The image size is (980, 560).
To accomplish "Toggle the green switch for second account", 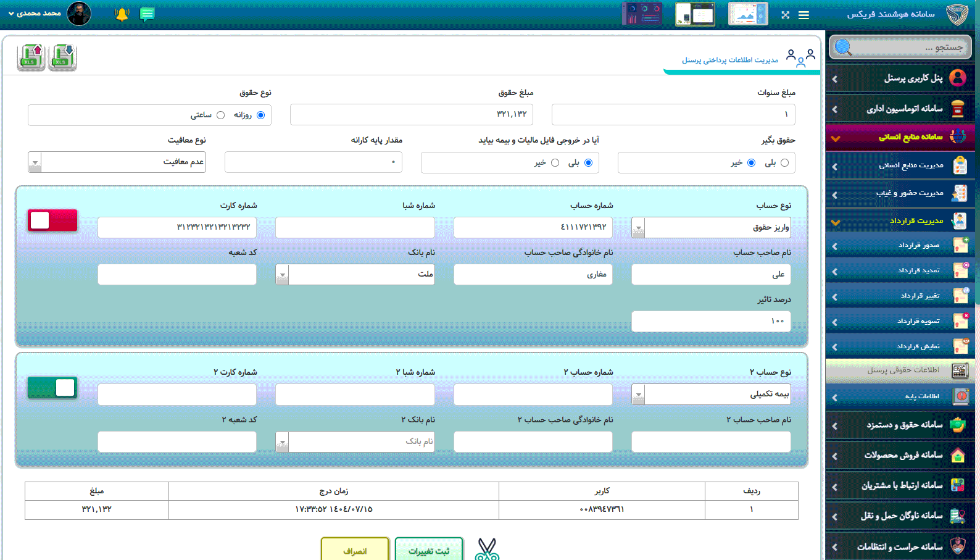I will point(52,388).
